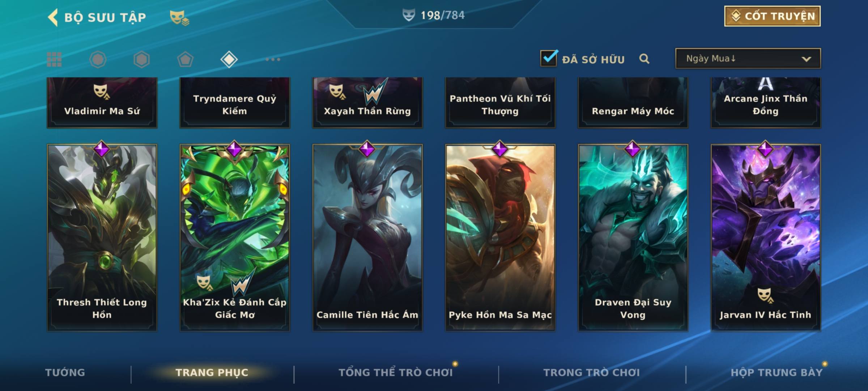Open the Trong Trò Chơi tab

(592, 373)
